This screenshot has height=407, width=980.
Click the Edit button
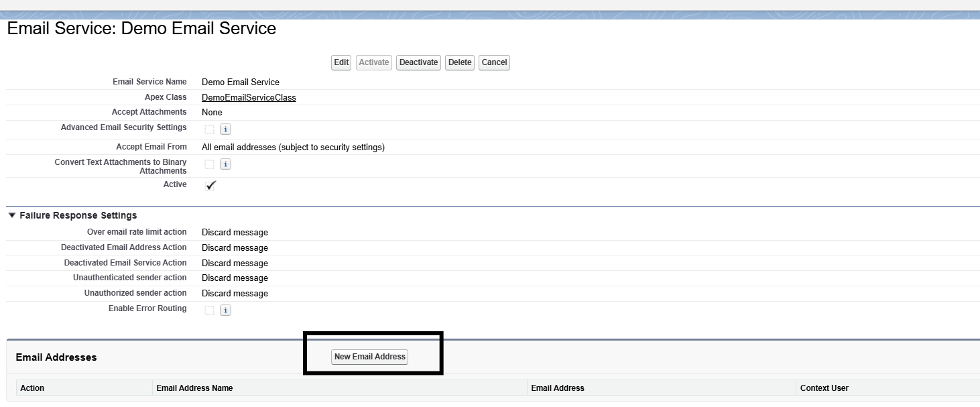pyautogui.click(x=341, y=62)
